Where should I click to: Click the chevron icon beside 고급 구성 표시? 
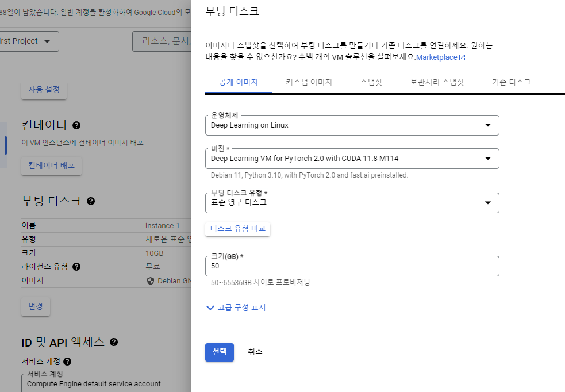tap(210, 308)
